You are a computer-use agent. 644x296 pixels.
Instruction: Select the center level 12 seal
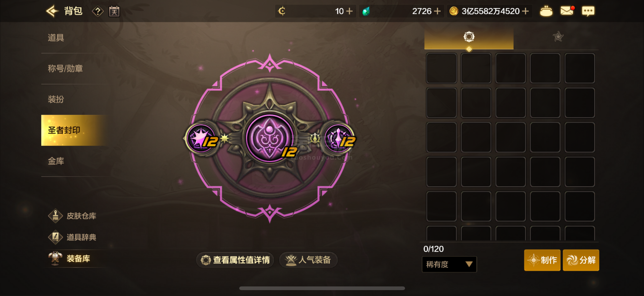pyautogui.click(x=270, y=138)
